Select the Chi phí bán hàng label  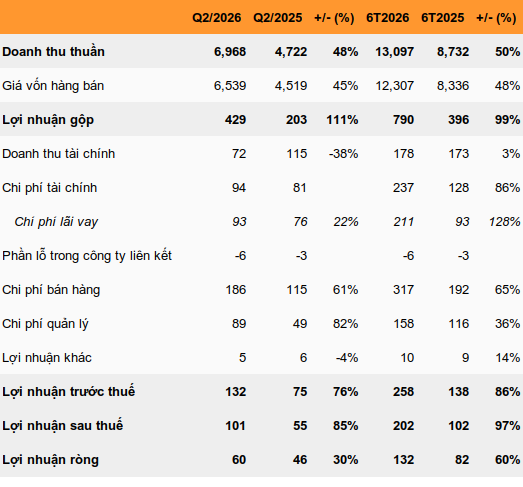51,290
